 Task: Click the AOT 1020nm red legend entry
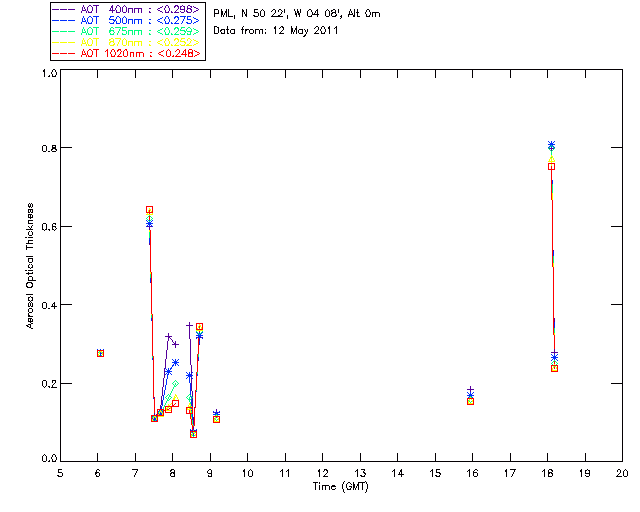[126, 53]
